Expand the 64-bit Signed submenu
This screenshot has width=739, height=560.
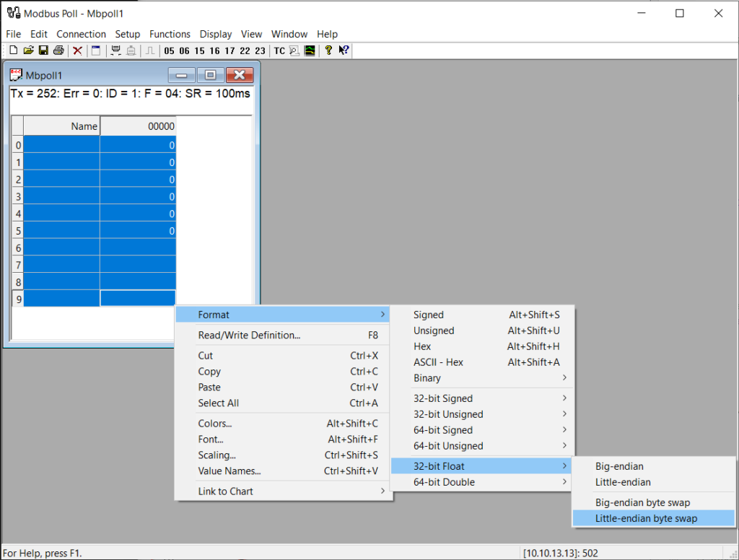coord(481,430)
